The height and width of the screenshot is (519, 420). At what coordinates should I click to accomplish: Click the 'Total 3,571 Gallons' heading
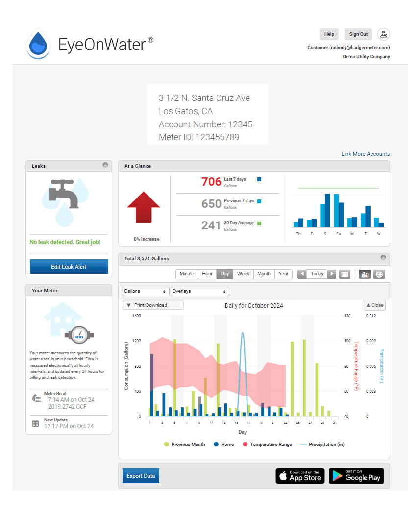point(147,258)
